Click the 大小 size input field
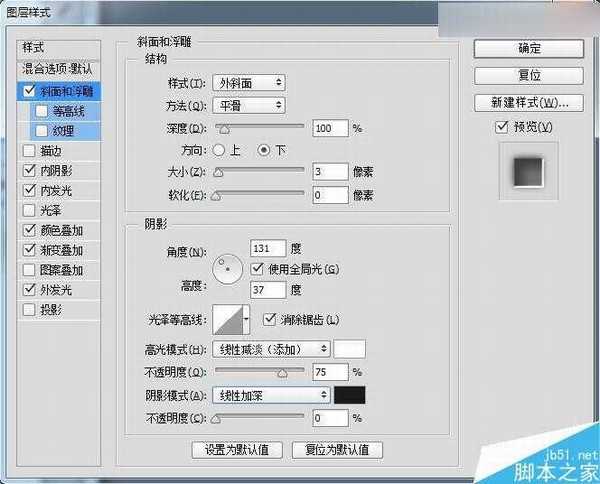 coord(329,172)
